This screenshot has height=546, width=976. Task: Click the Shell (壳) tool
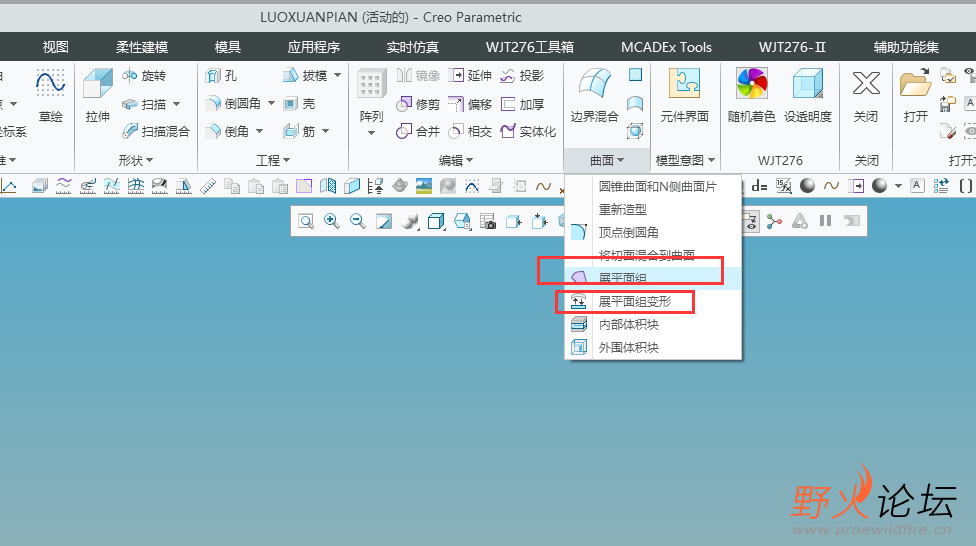tap(299, 103)
